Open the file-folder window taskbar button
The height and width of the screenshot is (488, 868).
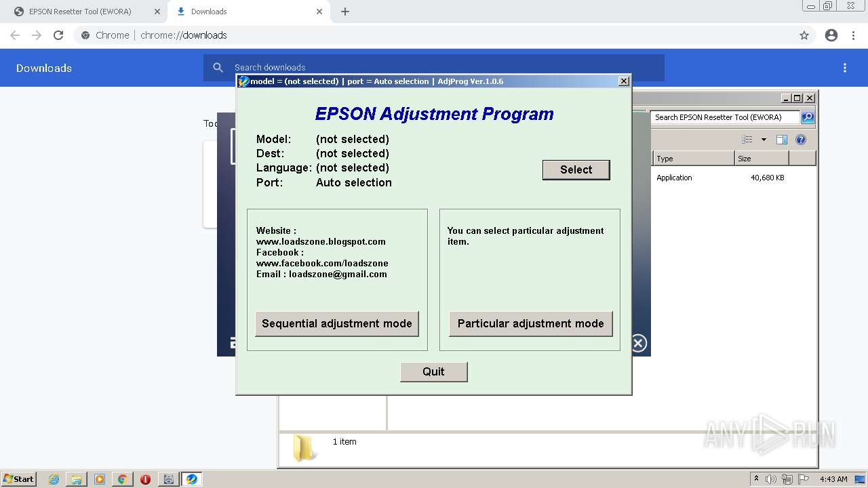169,479
